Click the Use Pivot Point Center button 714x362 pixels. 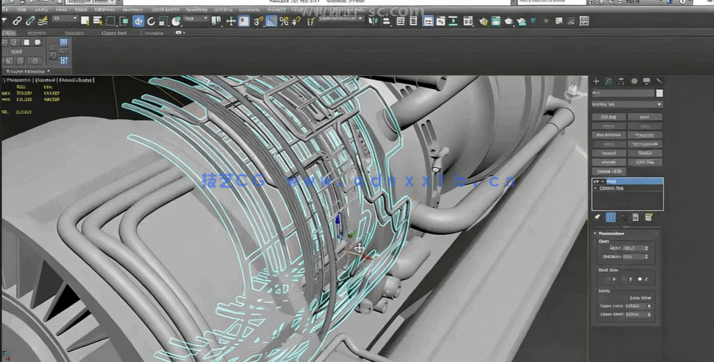click(217, 21)
